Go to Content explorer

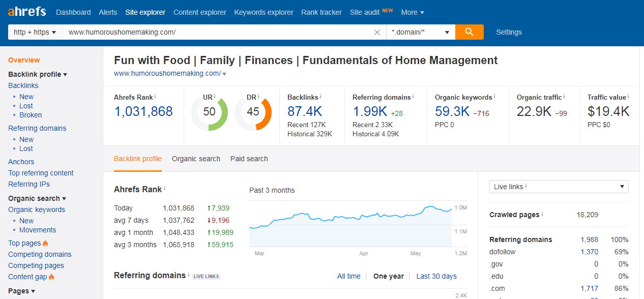pyautogui.click(x=200, y=12)
